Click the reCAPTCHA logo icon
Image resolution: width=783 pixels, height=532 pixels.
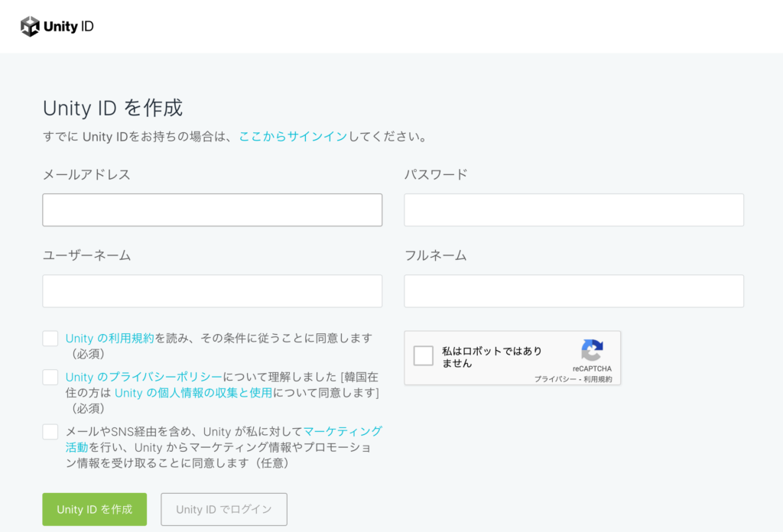tap(592, 350)
